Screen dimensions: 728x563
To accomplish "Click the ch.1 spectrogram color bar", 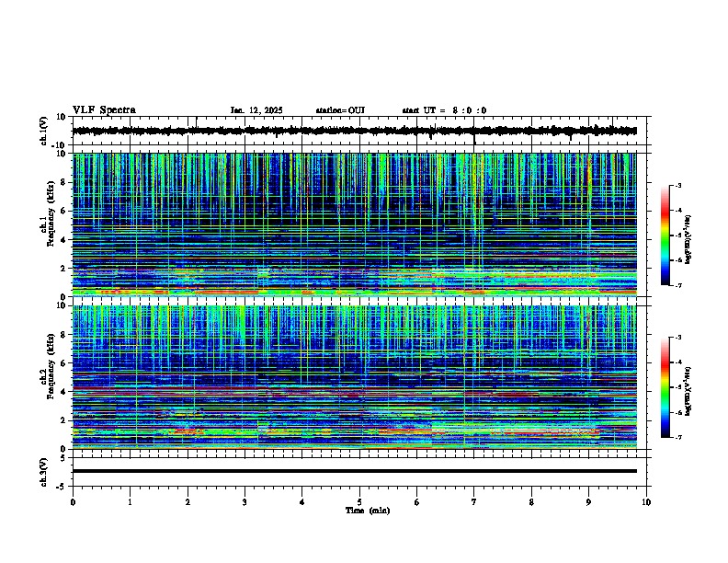I will point(665,236).
